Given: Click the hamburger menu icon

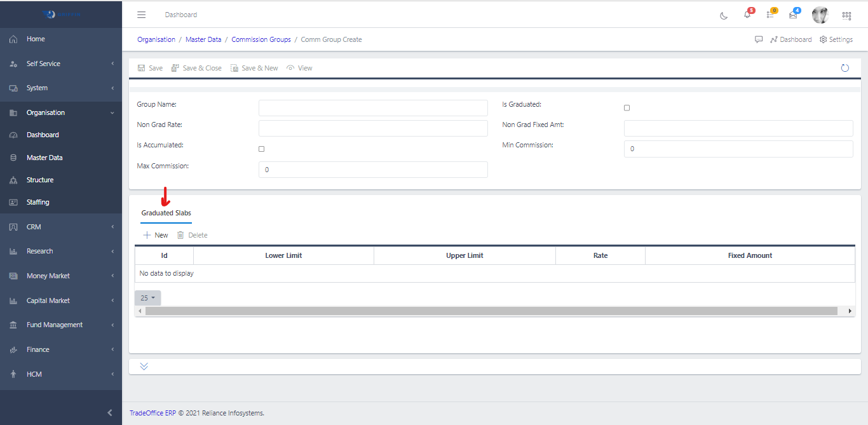Looking at the screenshot, I should point(142,15).
